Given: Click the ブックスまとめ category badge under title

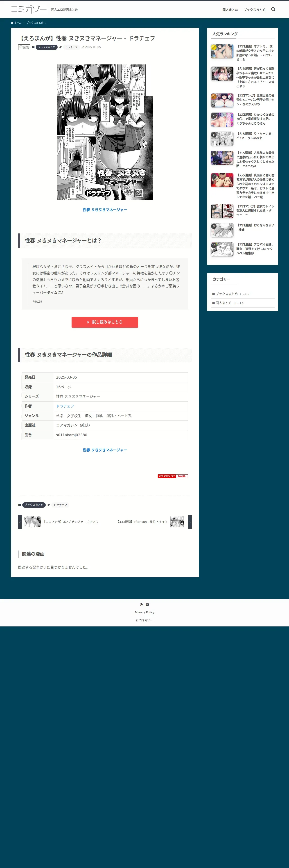Looking at the screenshot, I should (x=46, y=47).
